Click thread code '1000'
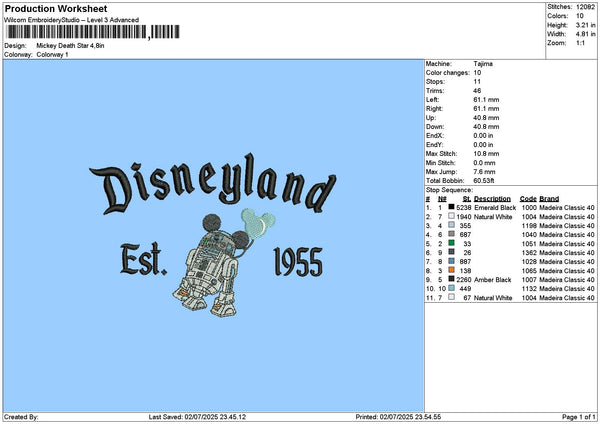 click(x=529, y=208)
